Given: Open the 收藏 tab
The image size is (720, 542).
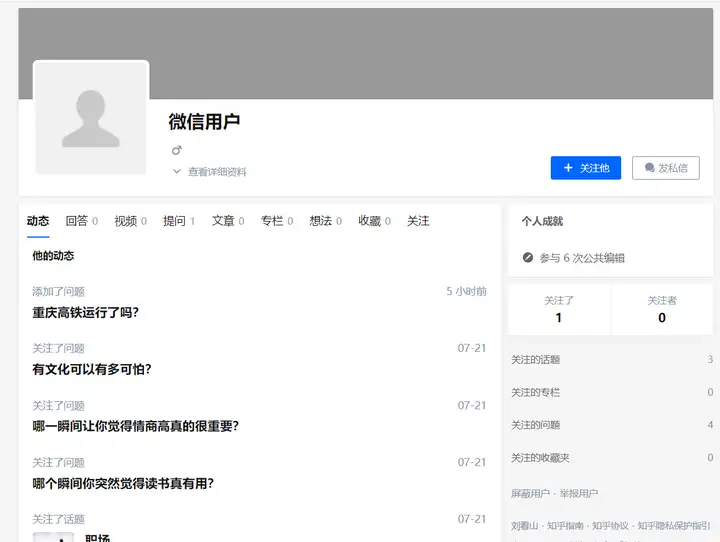Looking at the screenshot, I should [374, 221].
